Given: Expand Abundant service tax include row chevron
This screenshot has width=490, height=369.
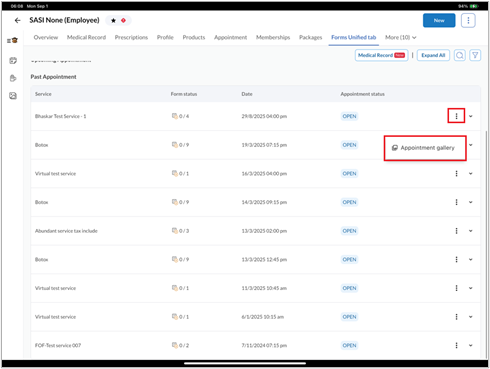Looking at the screenshot, I should click(x=471, y=231).
